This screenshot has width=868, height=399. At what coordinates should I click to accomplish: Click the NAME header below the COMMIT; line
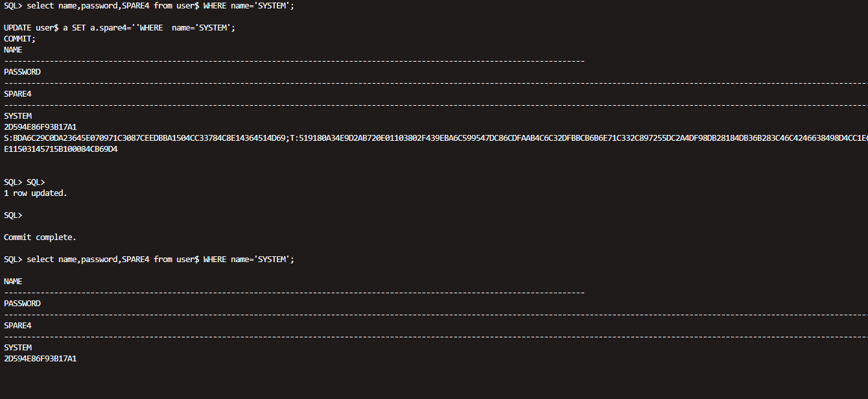13,49
